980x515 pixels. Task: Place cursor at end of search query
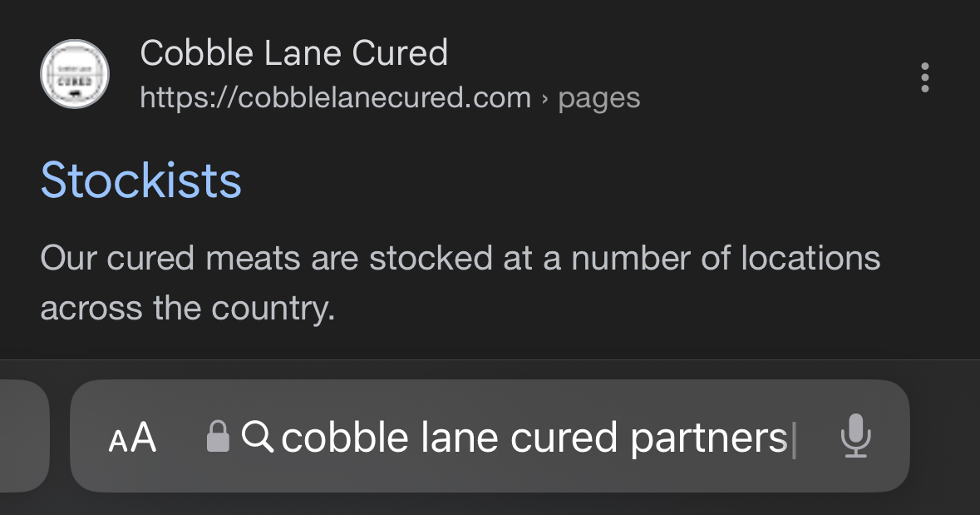(x=792, y=438)
